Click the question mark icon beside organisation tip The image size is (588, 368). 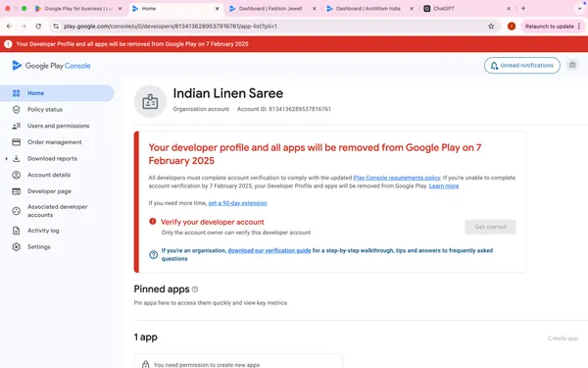pyautogui.click(x=154, y=254)
